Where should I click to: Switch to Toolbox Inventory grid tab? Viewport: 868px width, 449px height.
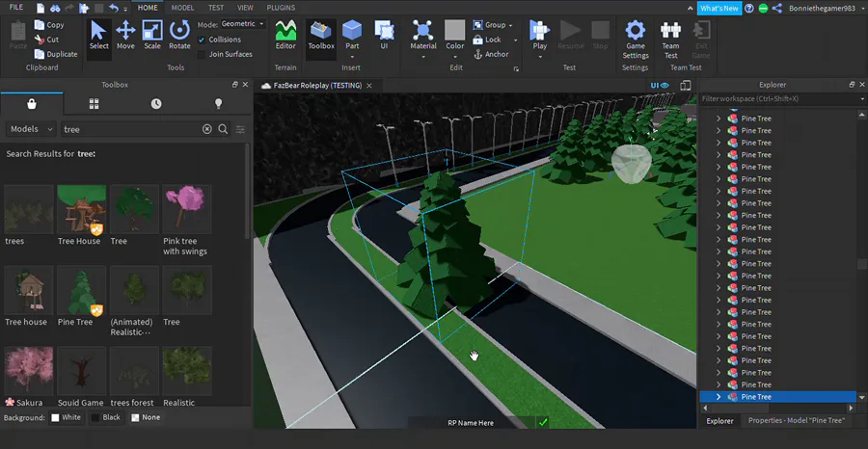pyautogui.click(x=95, y=104)
